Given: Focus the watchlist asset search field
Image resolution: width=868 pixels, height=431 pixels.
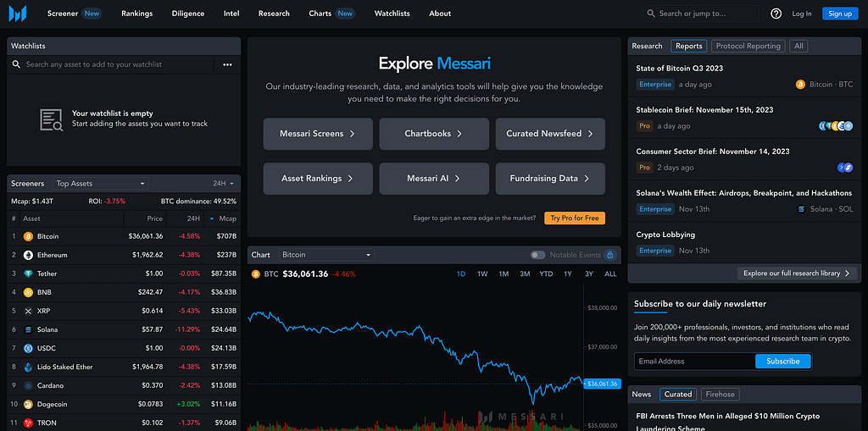Looking at the screenshot, I should (x=111, y=64).
